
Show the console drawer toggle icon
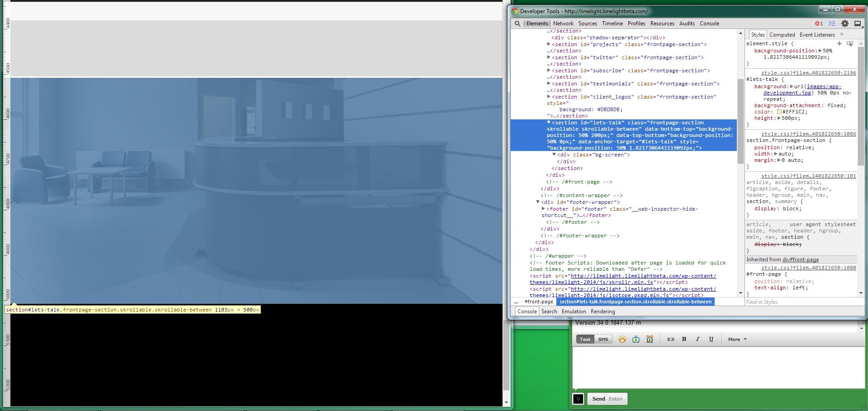(x=831, y=24)
